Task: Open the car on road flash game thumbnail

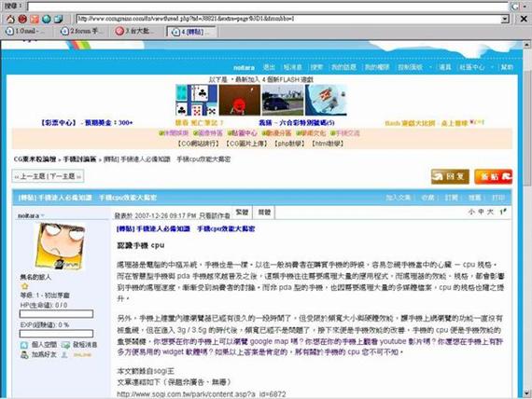Action: 283,100
